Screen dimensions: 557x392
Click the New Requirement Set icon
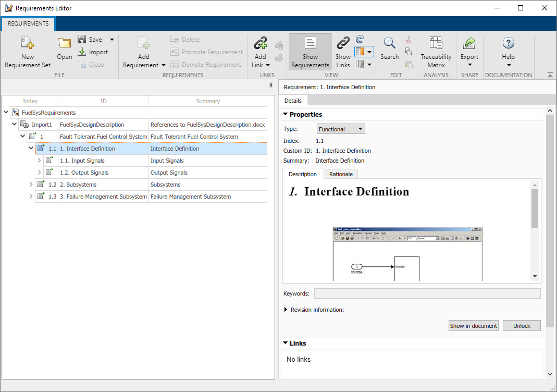pyautogui.click(x=28, y=44)
